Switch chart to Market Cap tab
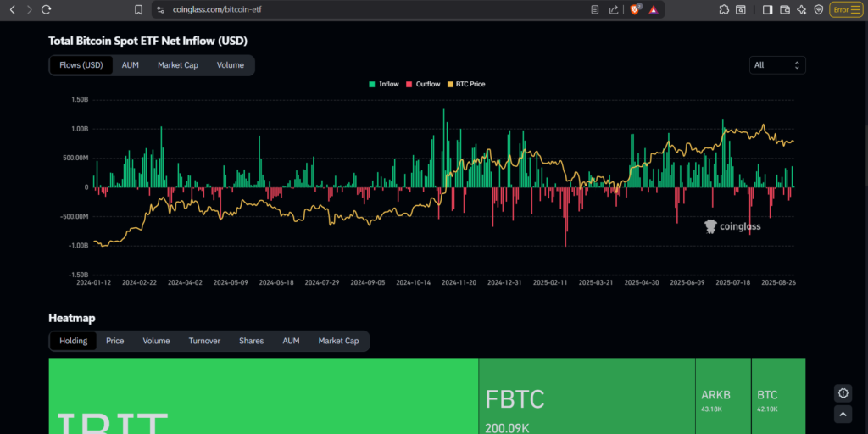This screenshot has height=434, width=868. 178,65
